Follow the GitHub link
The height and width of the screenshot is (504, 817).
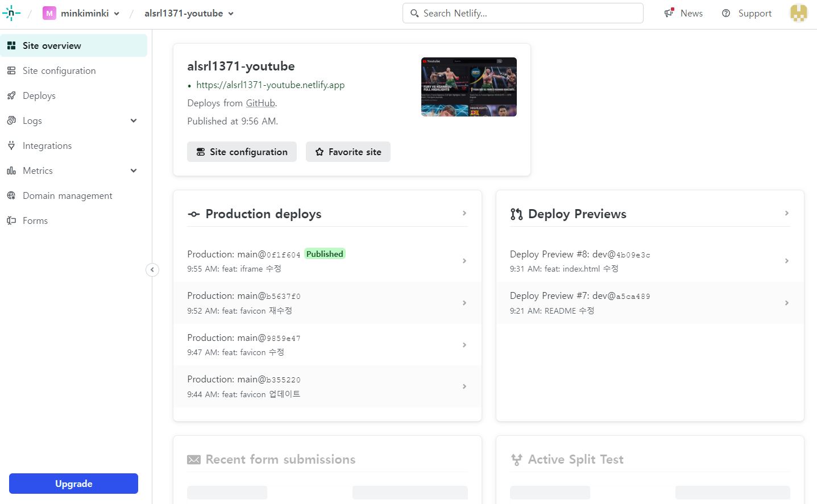(x=260, y=103)
